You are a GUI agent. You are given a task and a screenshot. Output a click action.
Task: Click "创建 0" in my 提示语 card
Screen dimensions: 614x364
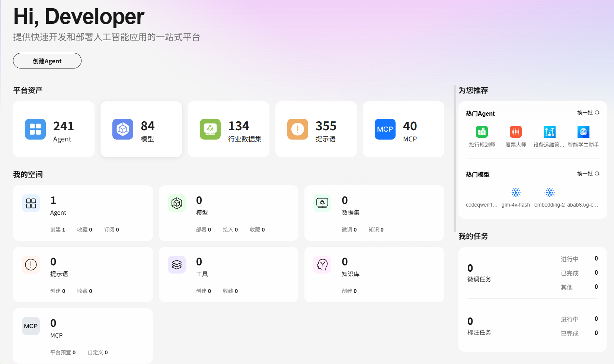(x=58, y=291)
